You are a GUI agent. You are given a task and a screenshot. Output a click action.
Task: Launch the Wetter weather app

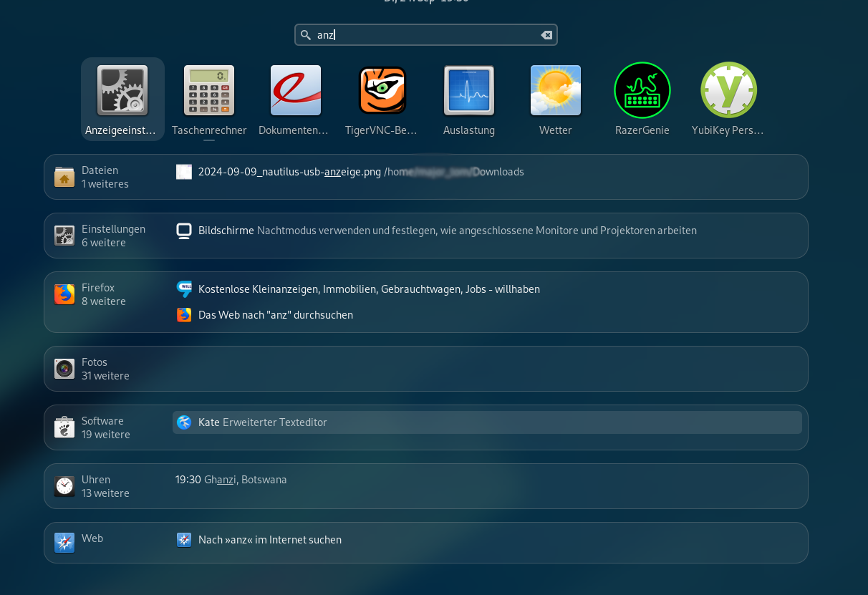coord(556,90)
